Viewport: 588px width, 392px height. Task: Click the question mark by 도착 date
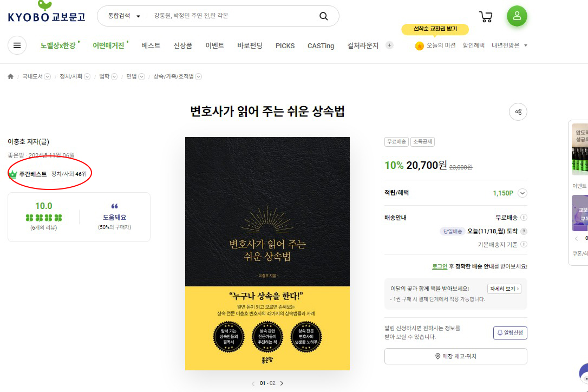pyautogui.click(x=524, y=231)
